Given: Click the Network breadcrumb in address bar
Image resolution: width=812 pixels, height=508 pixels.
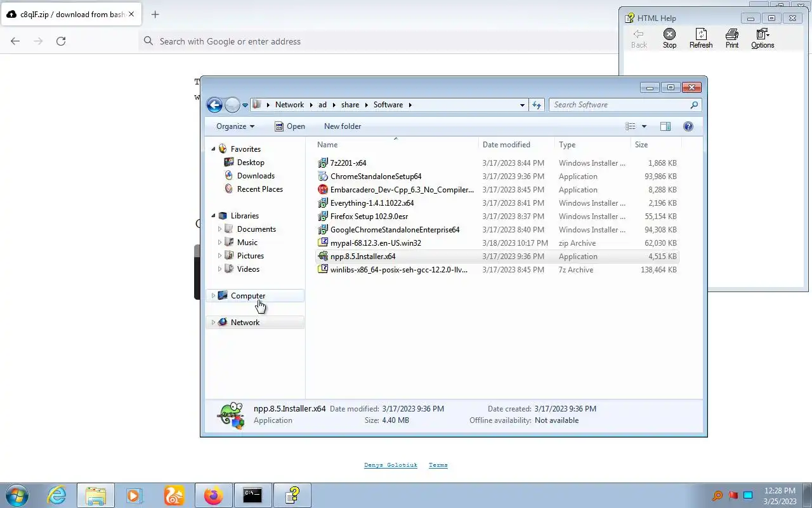Looking at the screenshot, I should [289, 105].
